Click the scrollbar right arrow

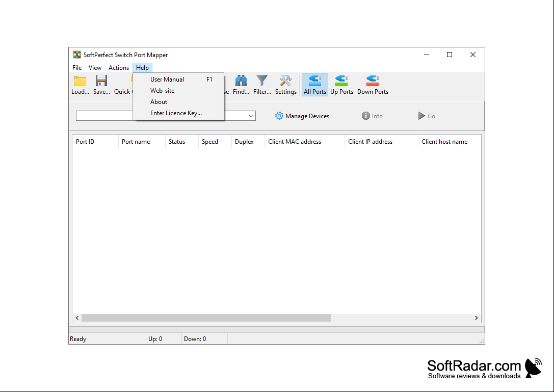(476, 318)
